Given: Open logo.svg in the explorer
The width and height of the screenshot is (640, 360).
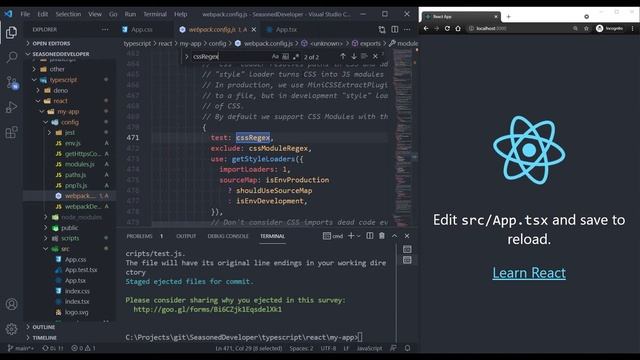Looking at the screenshot, I should 76,312.
